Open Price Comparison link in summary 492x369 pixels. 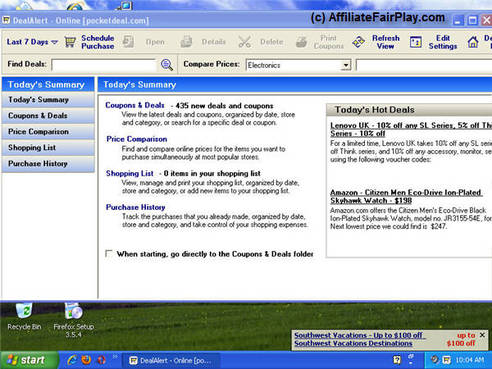137,139
